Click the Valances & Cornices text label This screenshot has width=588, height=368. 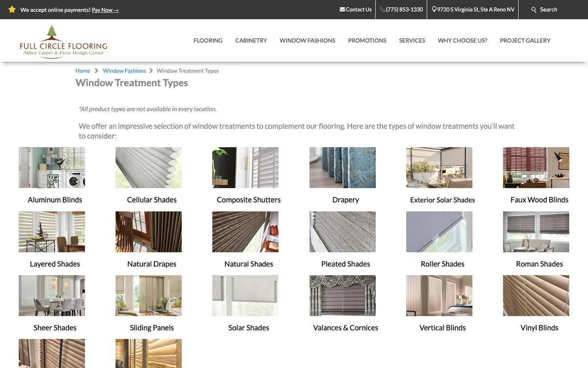coord(345,328)
